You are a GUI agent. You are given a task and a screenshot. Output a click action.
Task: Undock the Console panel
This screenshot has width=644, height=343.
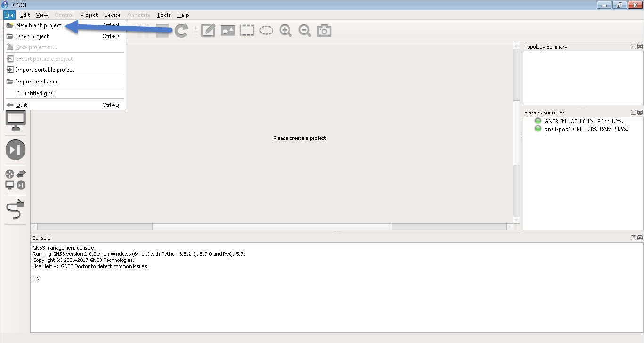click(x=633, y=238)
